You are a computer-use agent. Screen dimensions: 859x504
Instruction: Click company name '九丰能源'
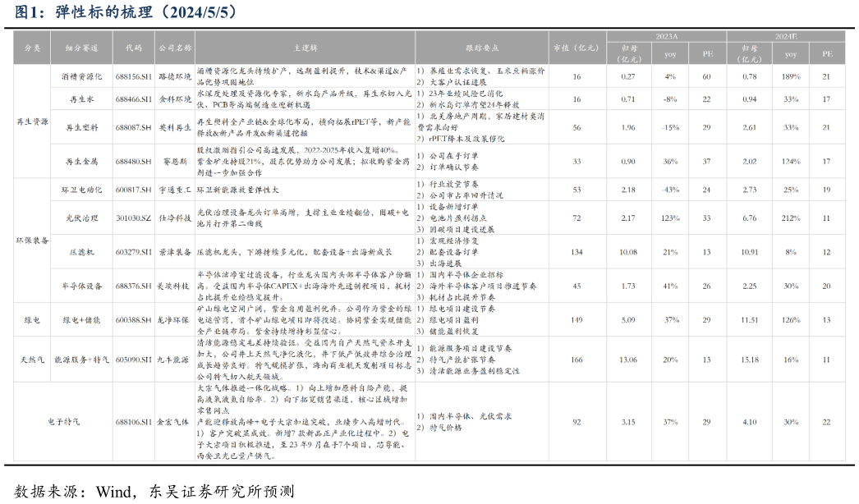coord(173,360)
